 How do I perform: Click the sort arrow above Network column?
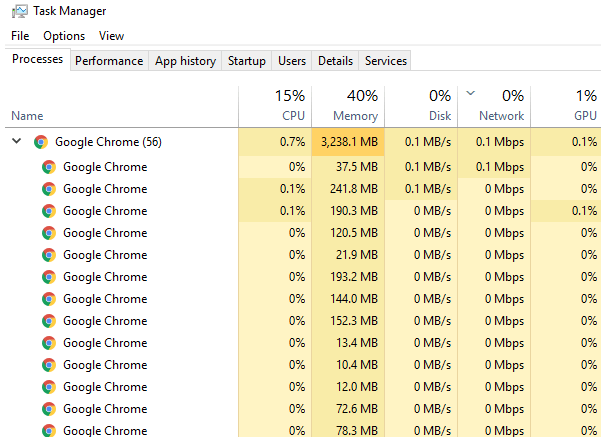[471, 93]
